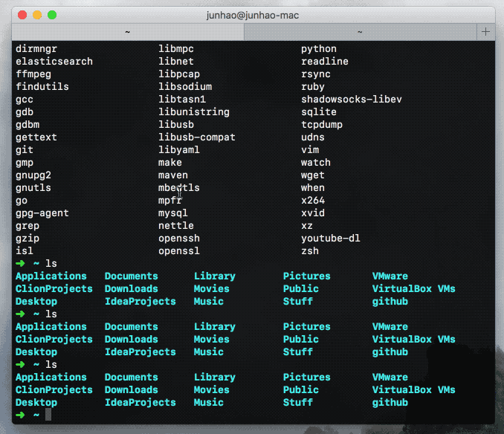Click the elasticsearch entry in the list
Viewport: 504px width, 434px height.
click(x=54, y=62)
